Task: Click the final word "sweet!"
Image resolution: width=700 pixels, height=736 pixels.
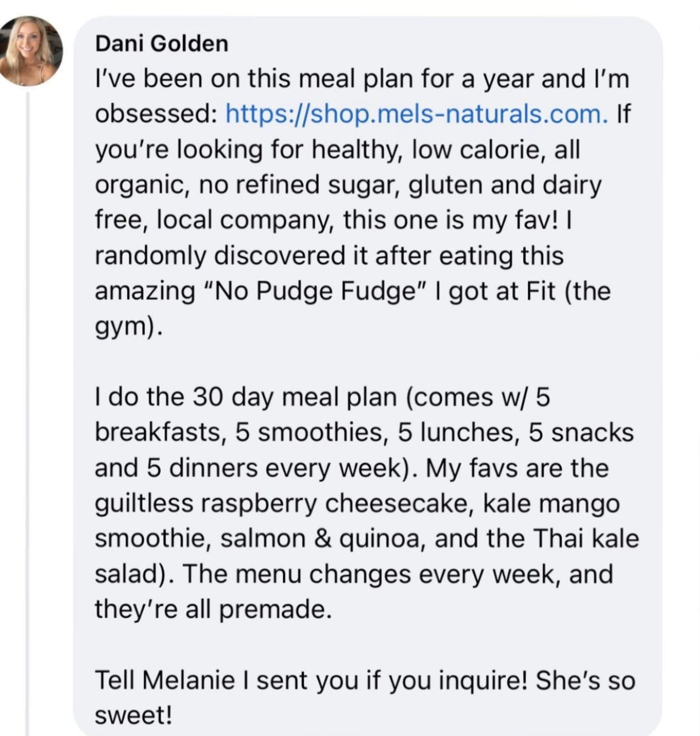Action: tap(134, 716)
